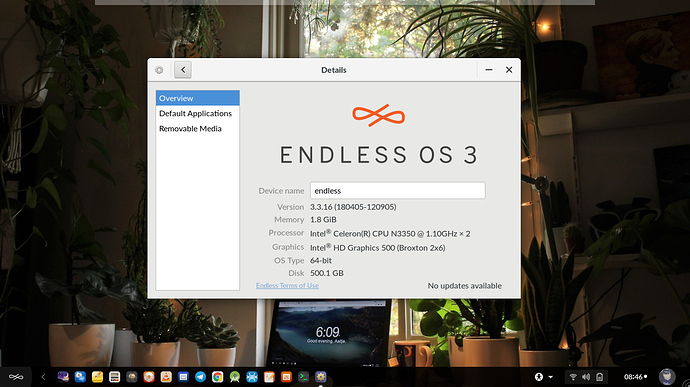Go back with the Details header back button
The image size is (690, 387).
tap(183, 70)
